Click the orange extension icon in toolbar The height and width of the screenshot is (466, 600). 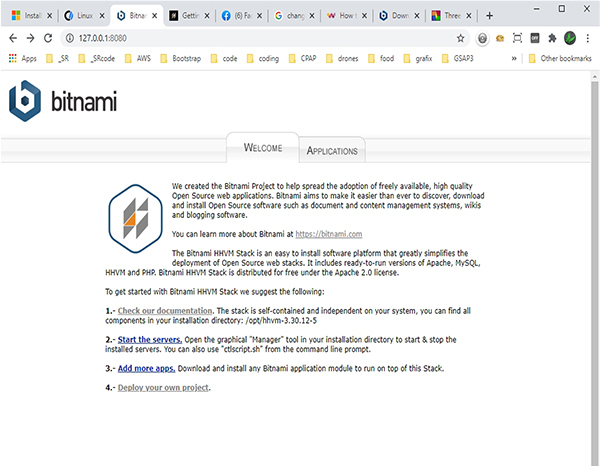point(500,38)
